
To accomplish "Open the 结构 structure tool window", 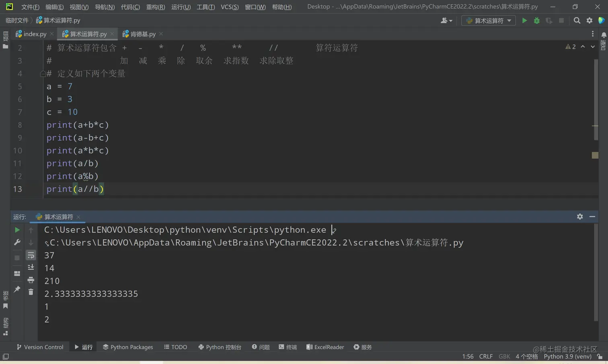I will pyautogui.click(x=5, y=327).
